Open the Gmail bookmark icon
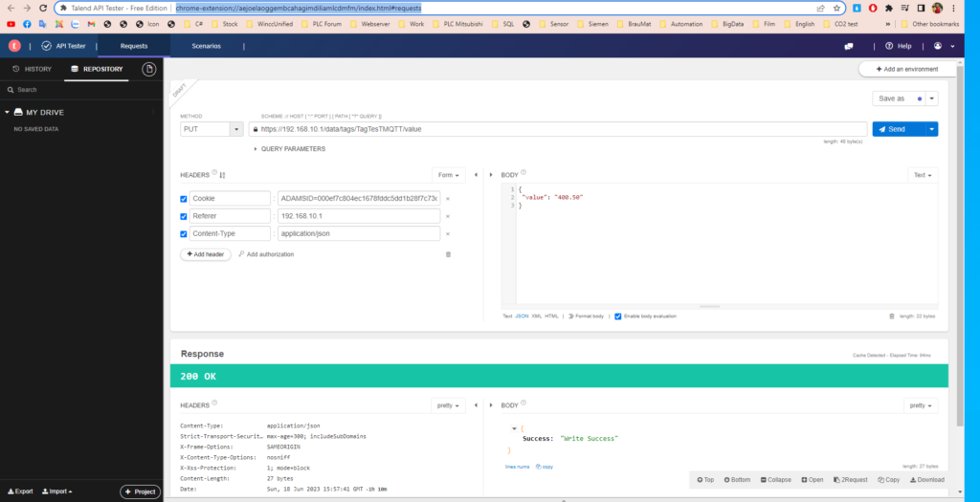This screenshot has height=502, width=980. (91, 24)
